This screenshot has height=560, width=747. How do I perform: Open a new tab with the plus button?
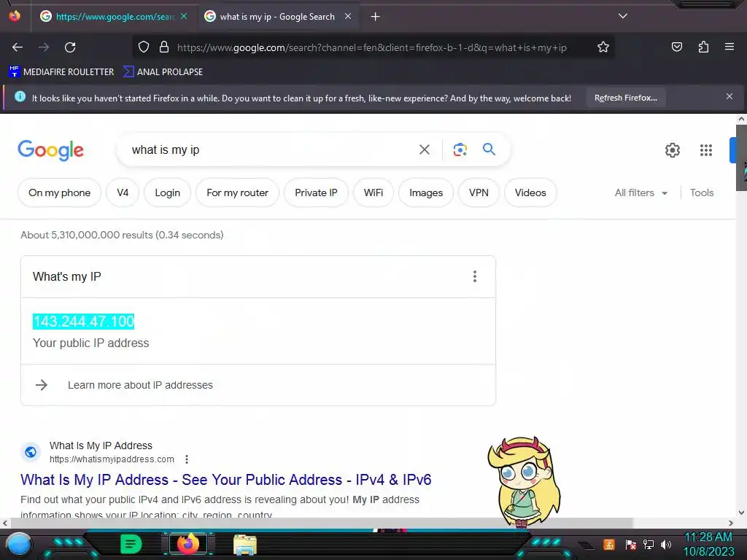(x=376, y=17)
